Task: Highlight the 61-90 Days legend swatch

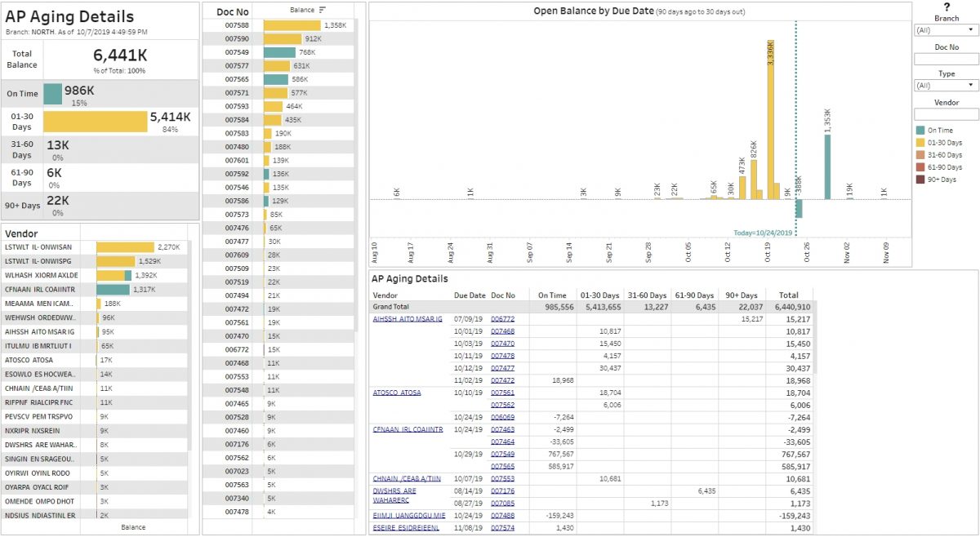Action: coord(920,167)
